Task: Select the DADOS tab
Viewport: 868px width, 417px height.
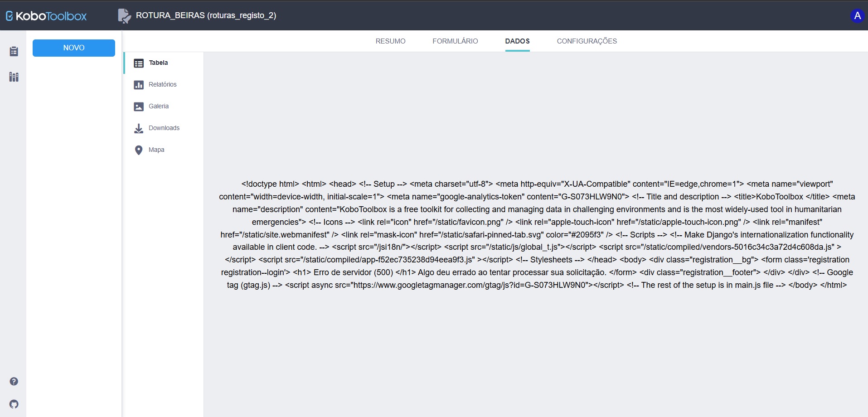Action: click(517, 41)
